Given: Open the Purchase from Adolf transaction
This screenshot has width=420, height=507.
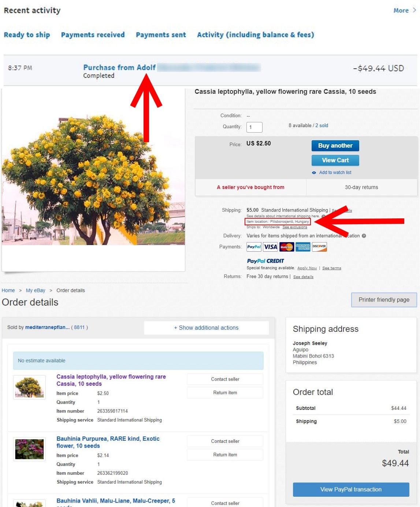Looking at the screenshot, I should pos(119,67).
